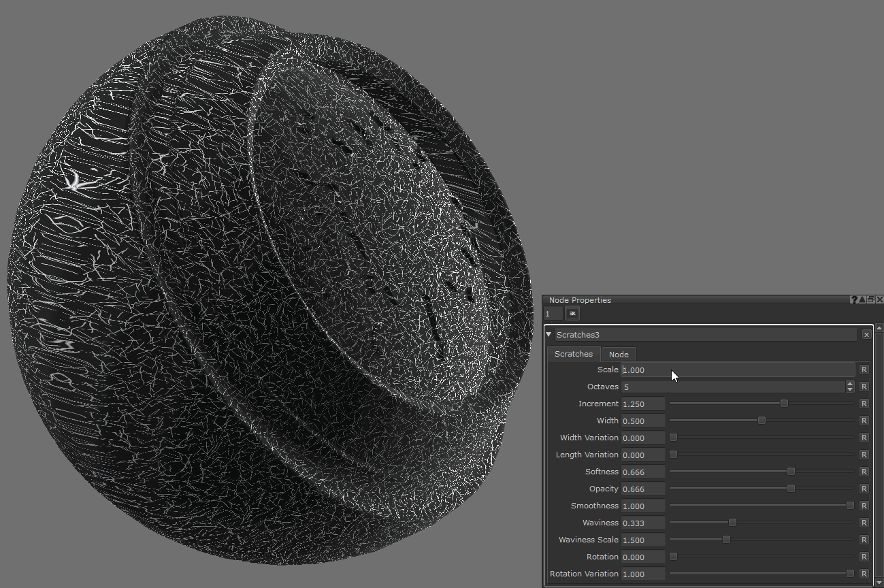
Task: Click the Scratches3 node name field
Action: click(x=706, y=335)
